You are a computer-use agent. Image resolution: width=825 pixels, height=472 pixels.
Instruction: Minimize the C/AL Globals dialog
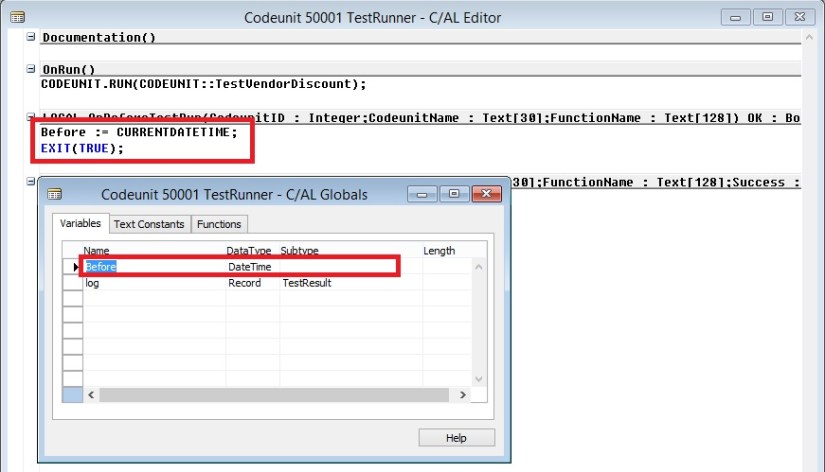(x=423, y=194)
